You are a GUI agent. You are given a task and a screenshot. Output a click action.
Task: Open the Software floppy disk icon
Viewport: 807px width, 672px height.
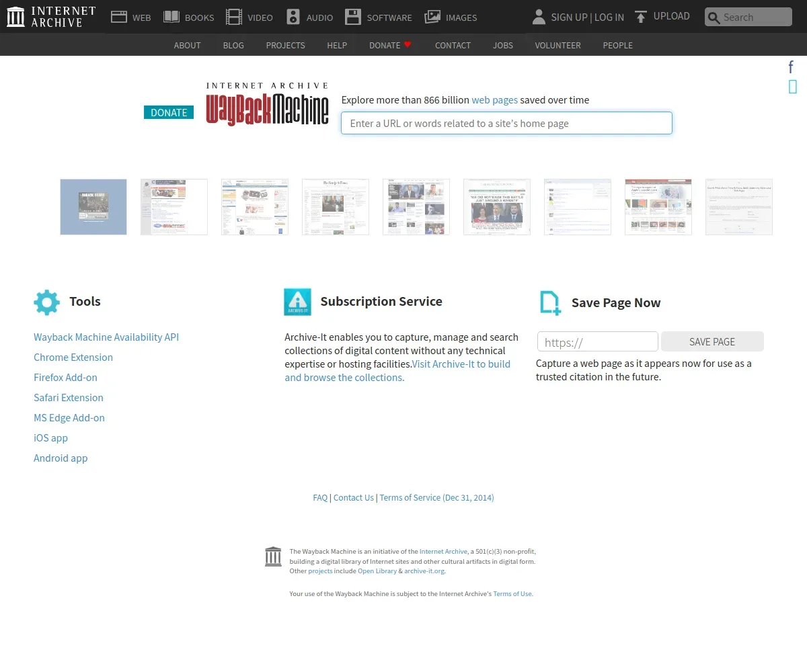pos(353,17)
